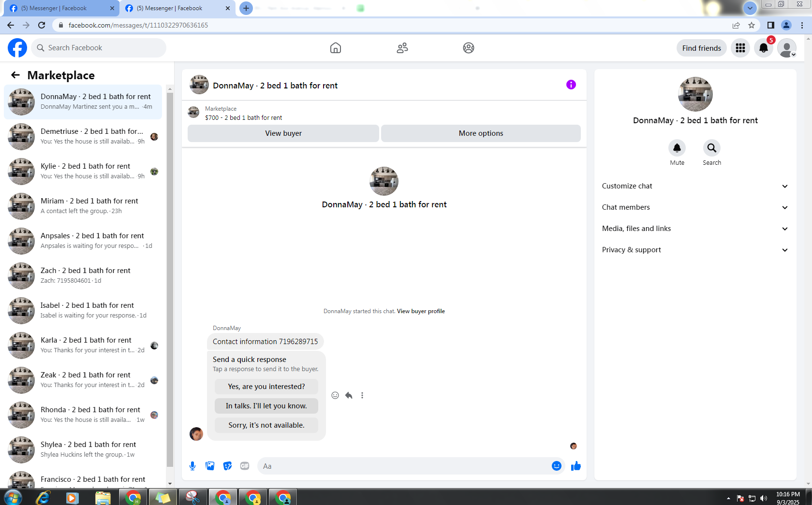Expand Customize chat section

point(695,186)
